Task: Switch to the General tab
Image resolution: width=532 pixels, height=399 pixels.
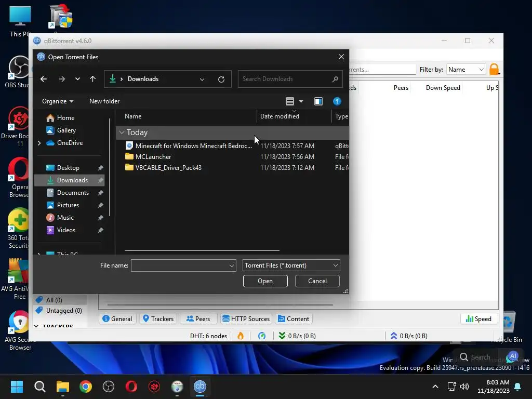Action: point(117,319)
